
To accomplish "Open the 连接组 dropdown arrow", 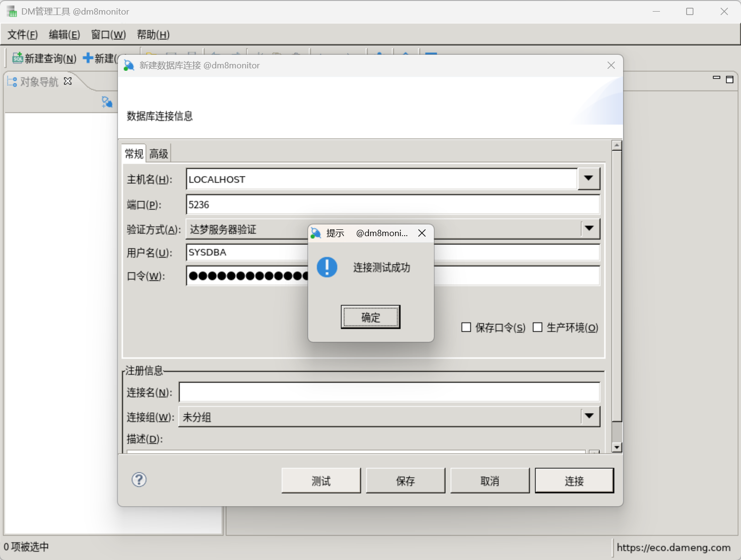I will coord(590,416).
